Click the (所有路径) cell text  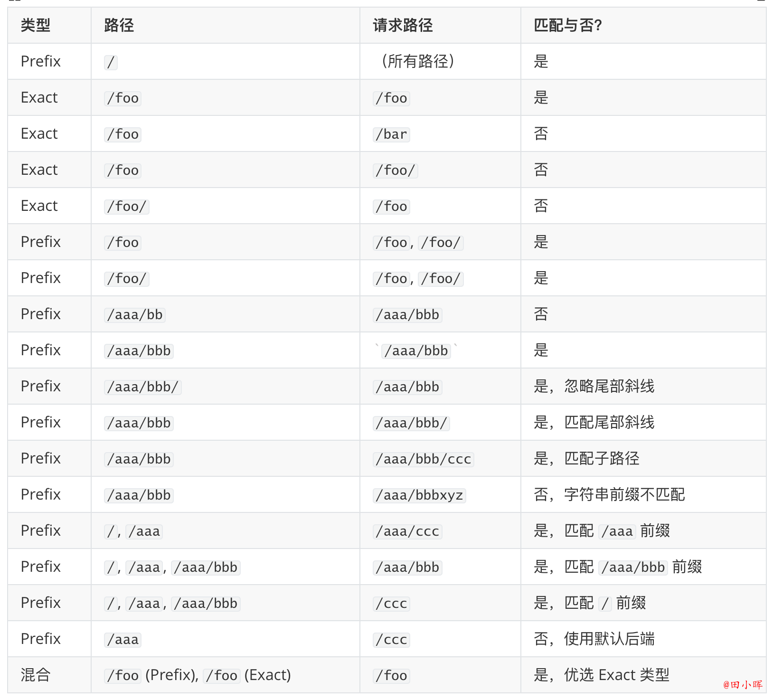tap(418, 61)
